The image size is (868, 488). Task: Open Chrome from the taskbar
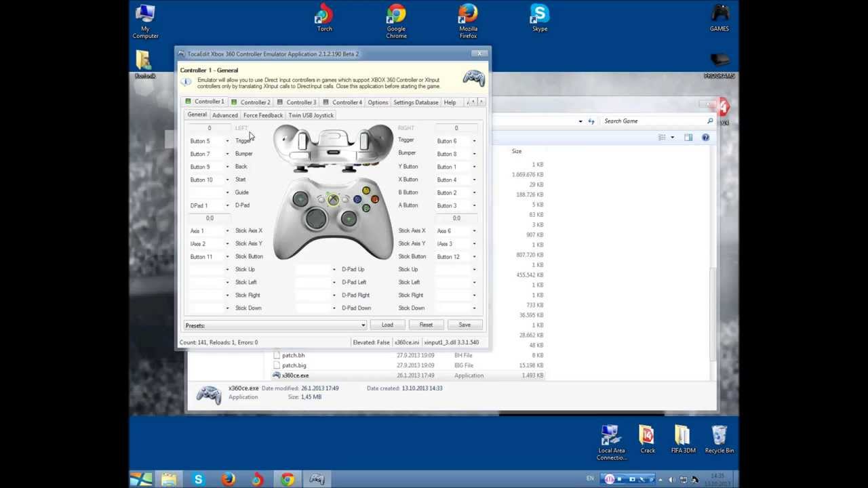(x=287, y=480)
